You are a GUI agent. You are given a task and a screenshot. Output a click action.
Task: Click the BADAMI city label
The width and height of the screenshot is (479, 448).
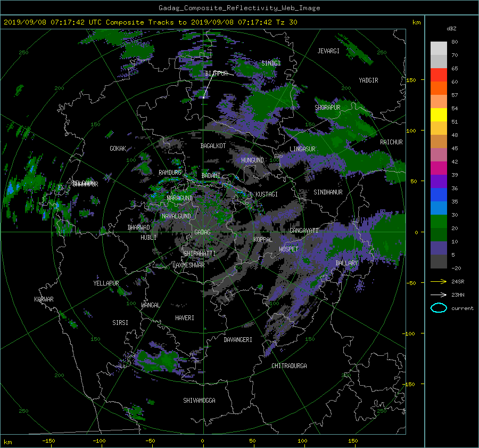(211, 176)
